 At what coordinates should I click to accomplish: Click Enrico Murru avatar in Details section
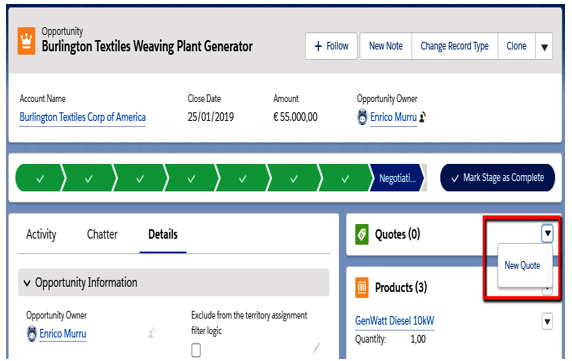click(x=32, y=334)
